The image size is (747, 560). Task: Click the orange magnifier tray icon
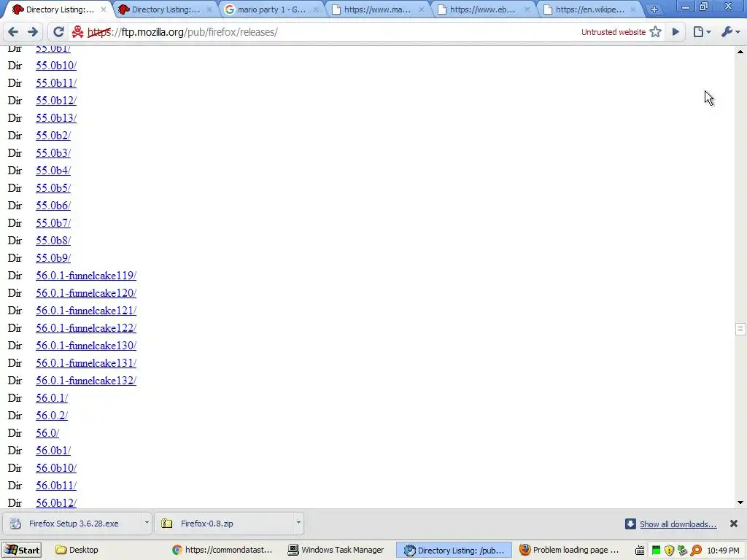[x=697, y=551]
